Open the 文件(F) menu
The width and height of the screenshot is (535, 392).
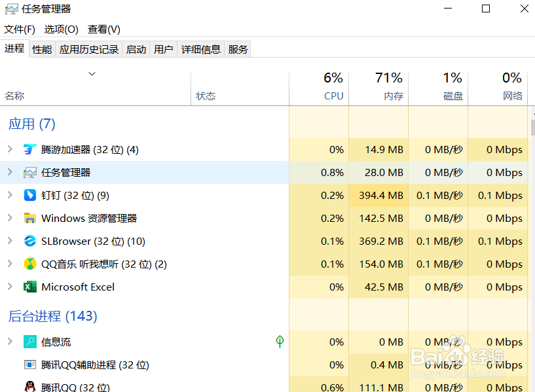click(x=20, y=29)
